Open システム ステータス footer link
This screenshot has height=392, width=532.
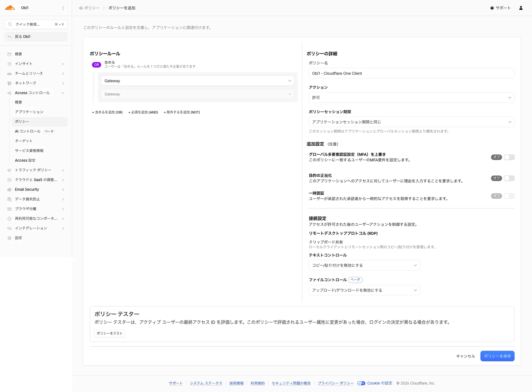pyautogui.click(x=206, y=383)
